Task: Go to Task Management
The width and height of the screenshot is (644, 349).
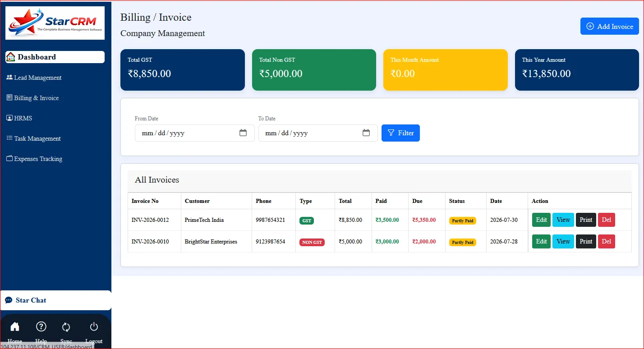Action: coord(34,138)
